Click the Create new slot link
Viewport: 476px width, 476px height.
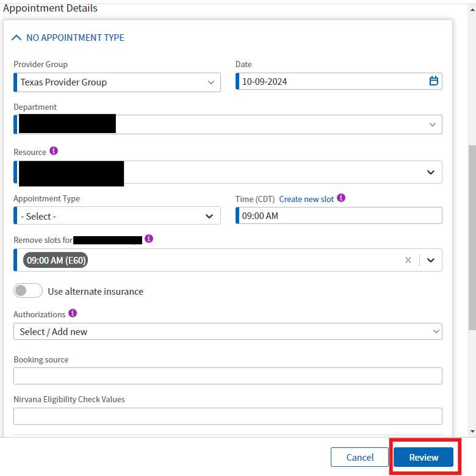306,199
